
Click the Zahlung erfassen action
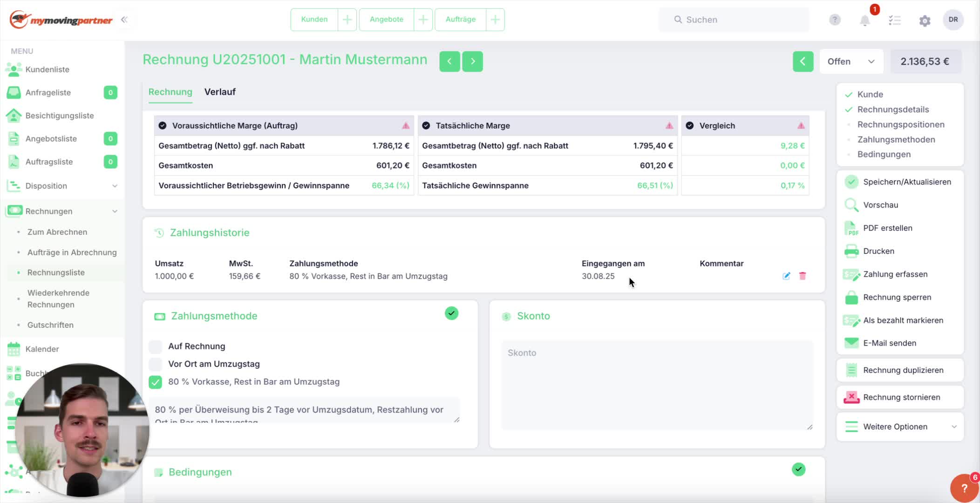(895, 274)
